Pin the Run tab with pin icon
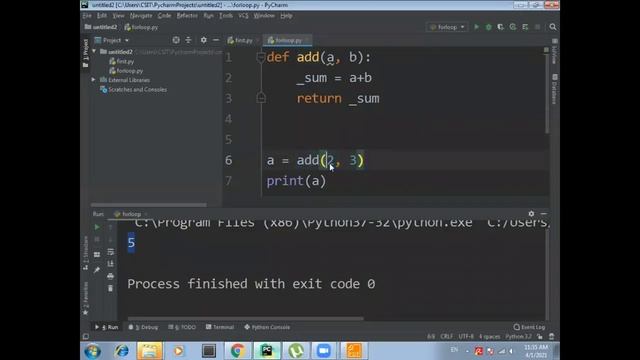640x360 pixels. click(x=97, y=270)
